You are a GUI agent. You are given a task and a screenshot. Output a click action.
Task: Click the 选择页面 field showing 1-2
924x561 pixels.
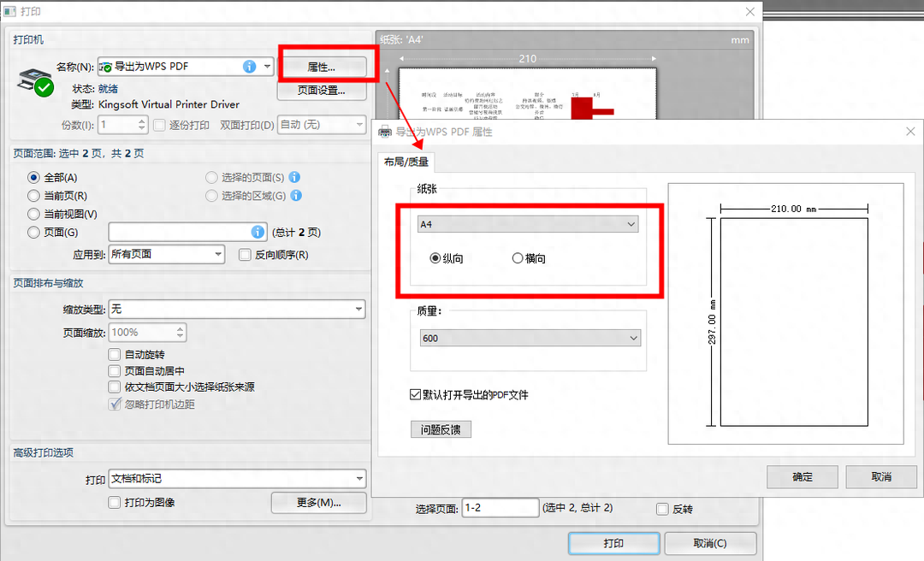[x=500, y=508]
